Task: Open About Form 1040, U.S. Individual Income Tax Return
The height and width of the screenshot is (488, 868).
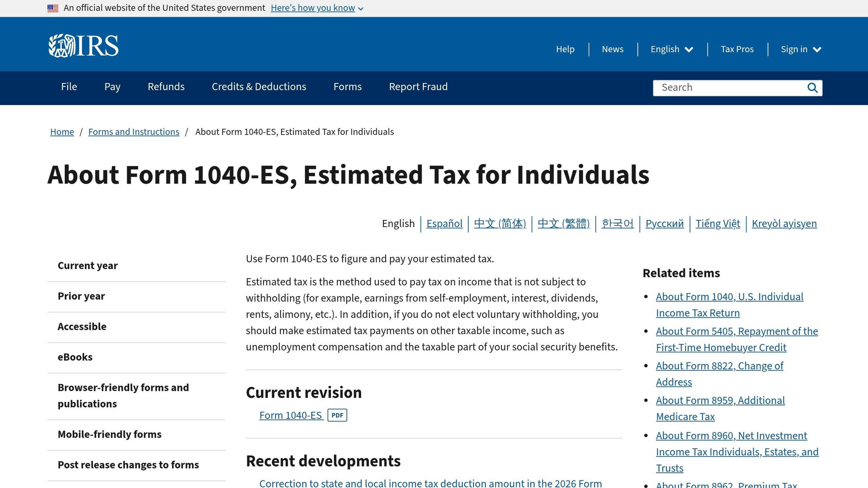Action: coord(729,305)
